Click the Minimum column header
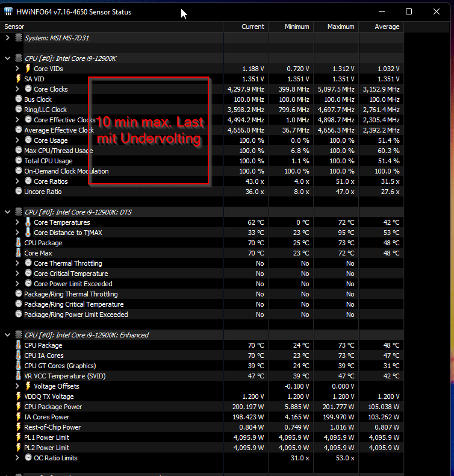This screenshot has height=476, width=454. pos(291,27)
